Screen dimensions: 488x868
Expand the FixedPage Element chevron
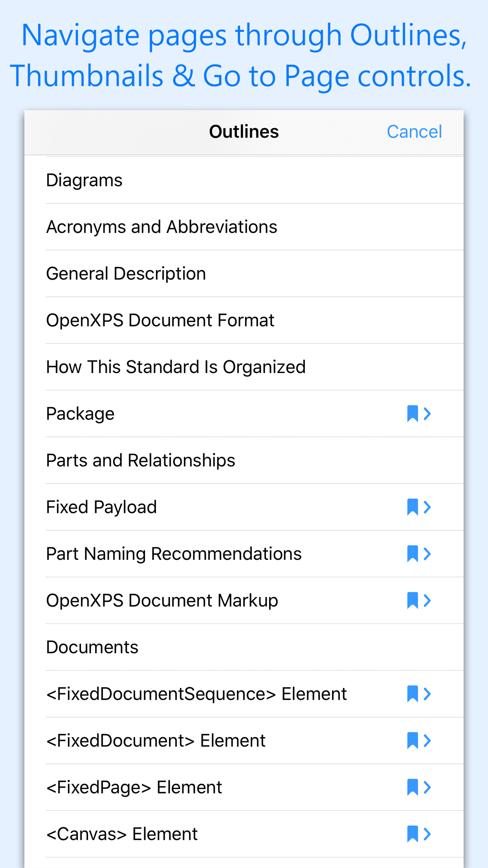[x=428, y=787]
